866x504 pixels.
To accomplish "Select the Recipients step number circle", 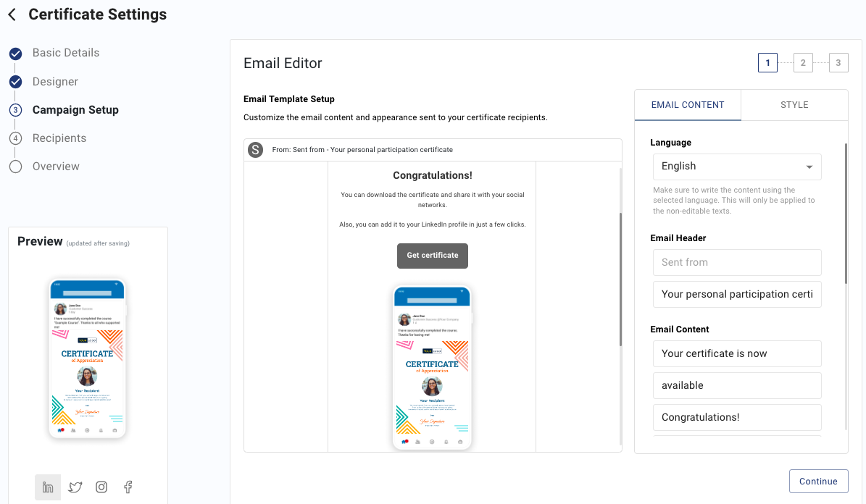I will click(x=15, y=138).
